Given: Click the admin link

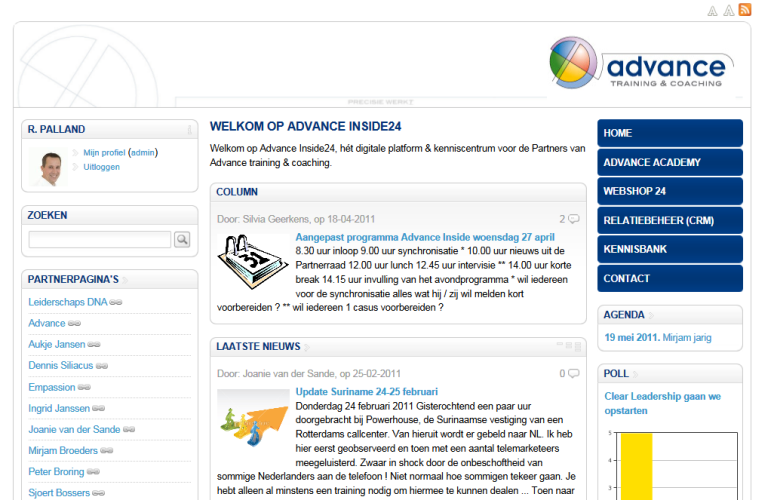Looking at the screenshot, I should pos(142,153).
